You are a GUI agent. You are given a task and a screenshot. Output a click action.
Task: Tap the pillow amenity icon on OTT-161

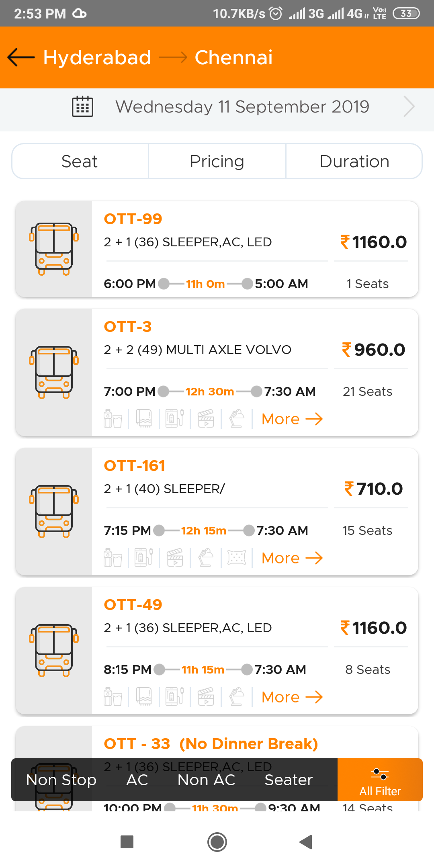[x=237, y=558]
